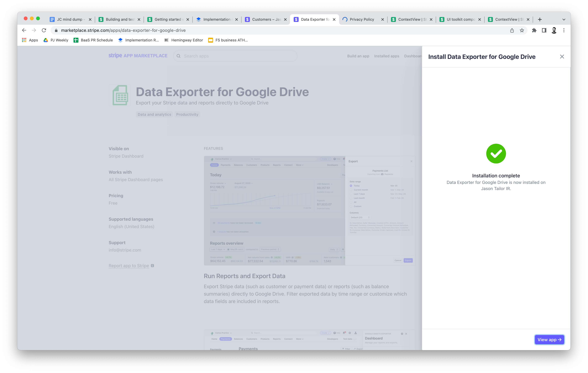Expand the tab search chevron
Image resolution: width=588 pixels, height=373 pixels.
pyautogui.click(x=564, y=20)
